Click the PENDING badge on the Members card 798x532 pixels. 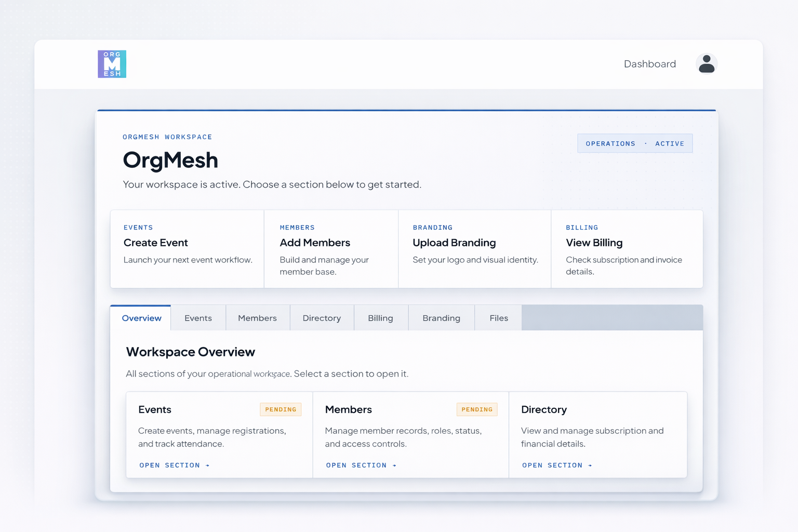click(x=477, y=409)
